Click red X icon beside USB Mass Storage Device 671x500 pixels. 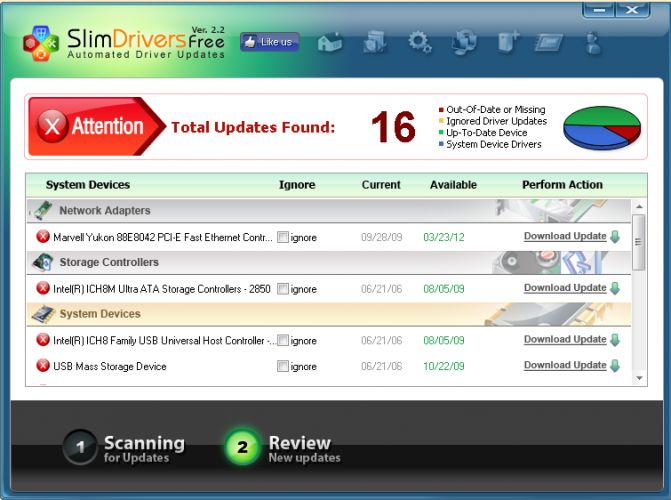43,366
